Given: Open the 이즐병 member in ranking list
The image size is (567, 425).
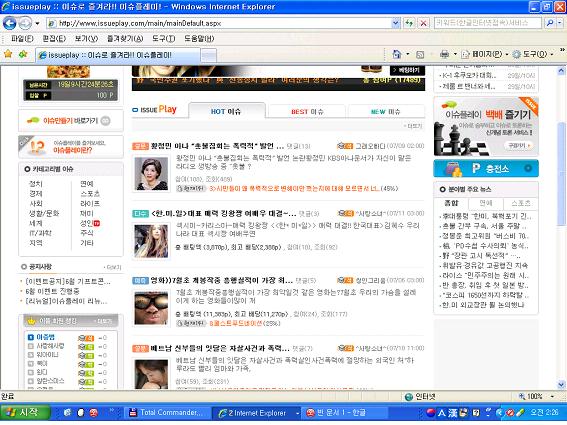Looking at the screenshot, I should [46, 337].
